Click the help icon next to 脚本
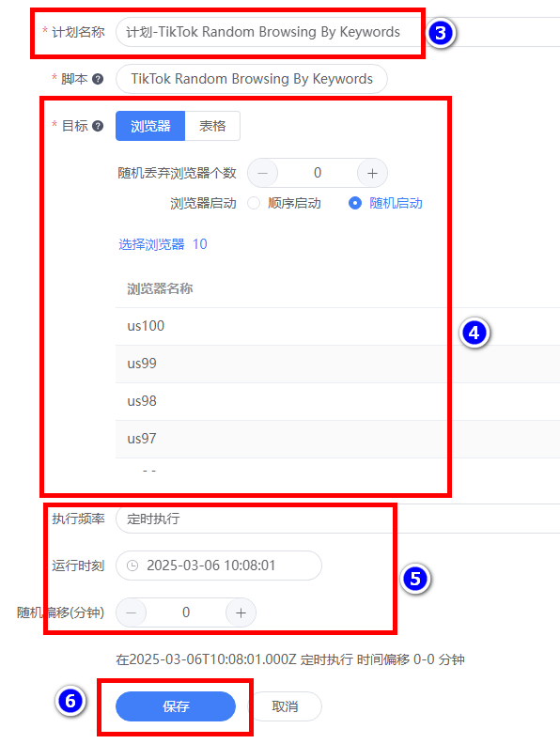The image size is (560, 744). pos(98,79)
